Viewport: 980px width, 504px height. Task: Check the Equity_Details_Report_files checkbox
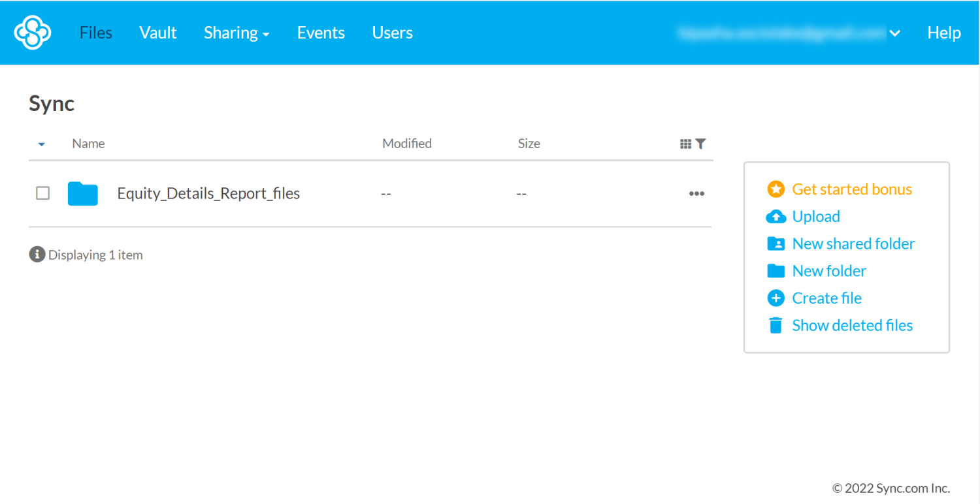pos(42,193)
